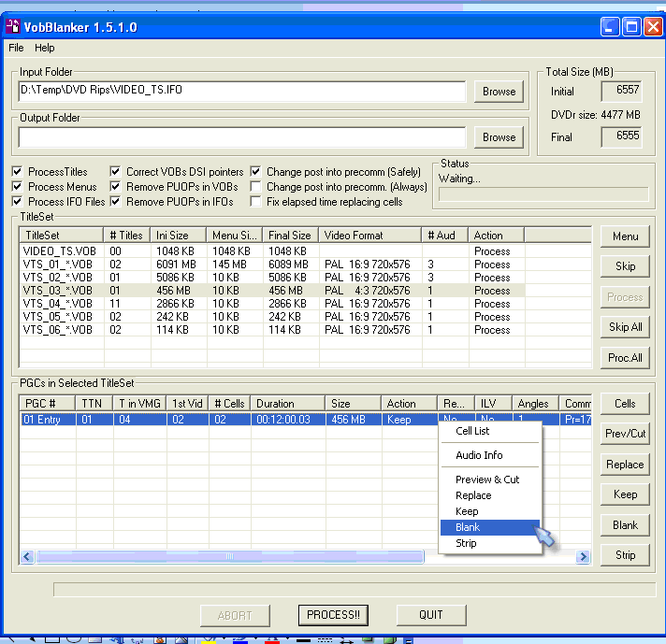Uncheck Remove PUOPs in VOBs
Viewport: 666px width, 644px height.
[x=115, y=186]
